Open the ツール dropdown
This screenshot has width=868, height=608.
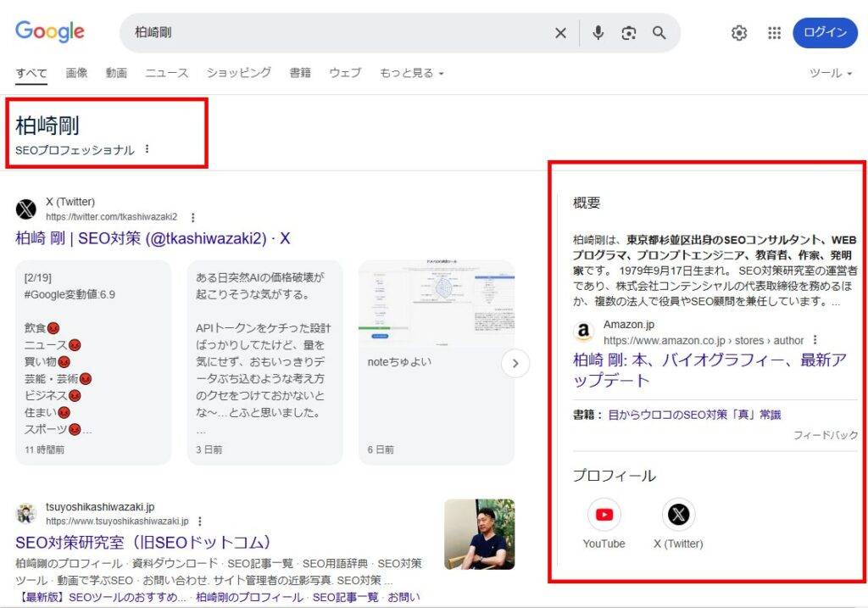(x=830, y=73)
